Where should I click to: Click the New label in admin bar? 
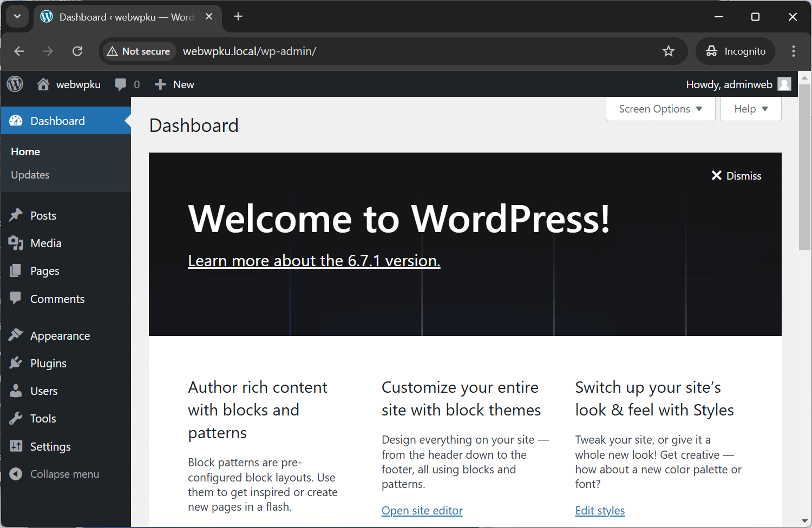tap(184, 84)
